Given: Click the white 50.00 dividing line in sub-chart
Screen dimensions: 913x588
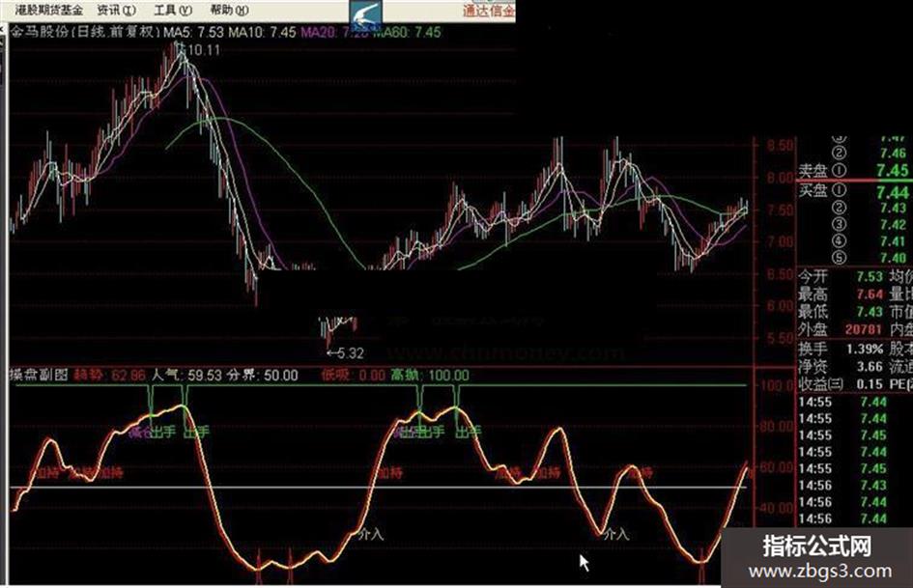Looking at the screenshot, I should tap(379, 487).
